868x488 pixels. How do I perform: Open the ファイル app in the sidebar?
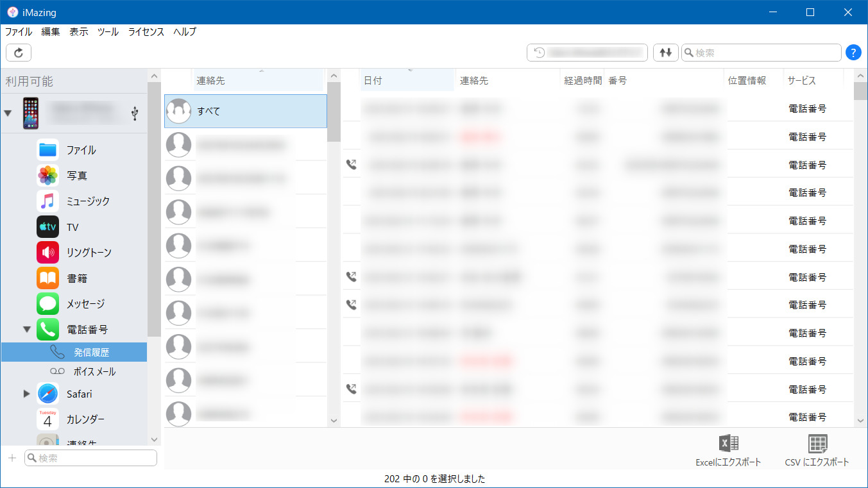(x=48, y=150)
